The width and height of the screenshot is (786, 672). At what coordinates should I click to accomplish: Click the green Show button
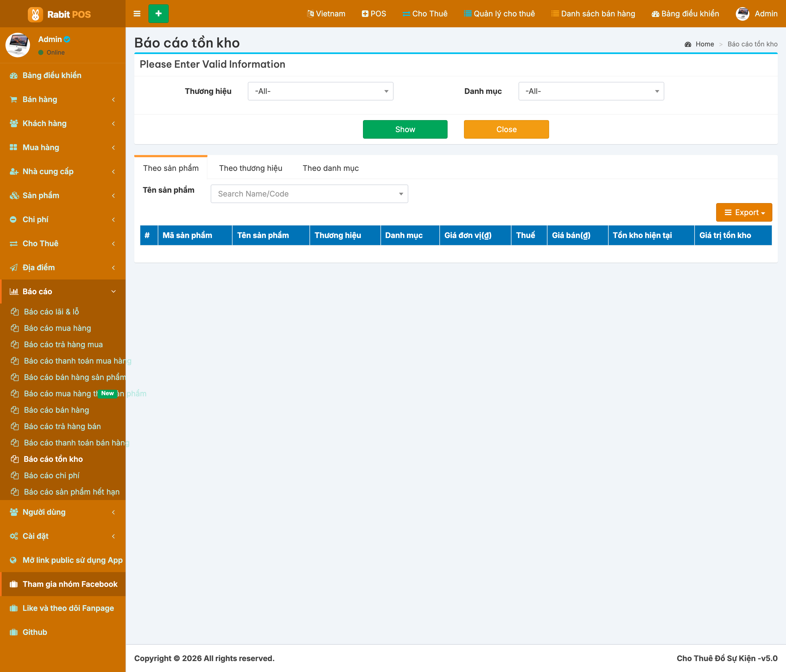pos(405,129)
